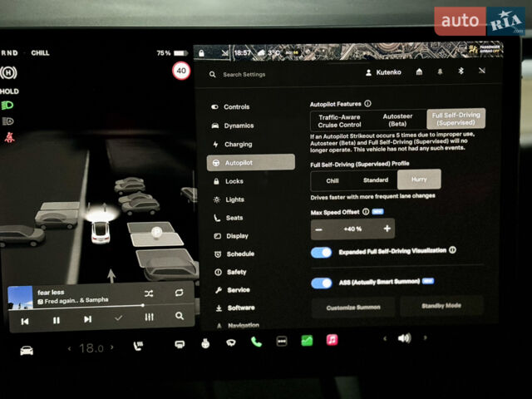Raise cabin temperature with the right arrow
The image size is (532, 399).
(111, 347)
